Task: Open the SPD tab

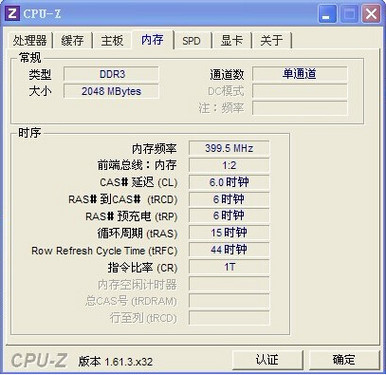Action: (x=191, y=41)
